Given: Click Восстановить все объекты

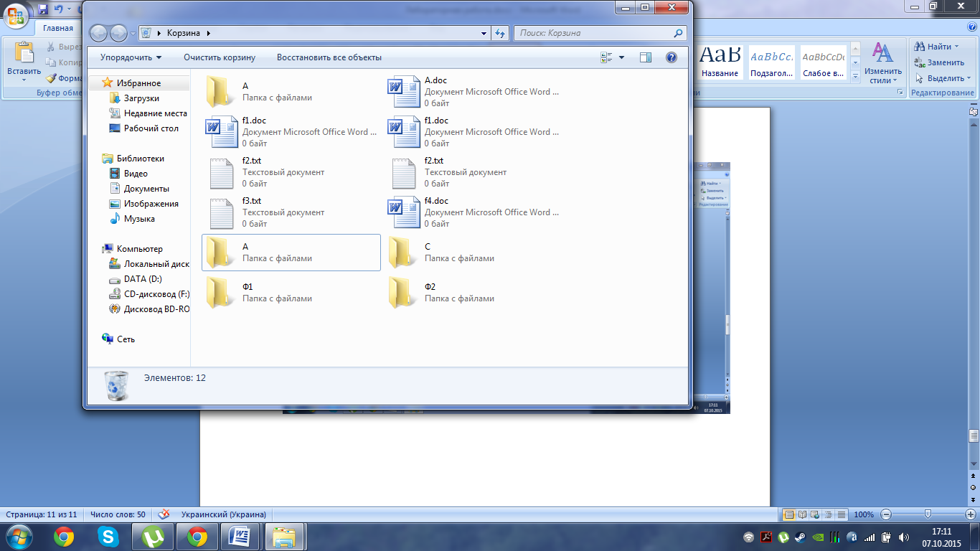Looking at the screenshot, I should point(329,57).
